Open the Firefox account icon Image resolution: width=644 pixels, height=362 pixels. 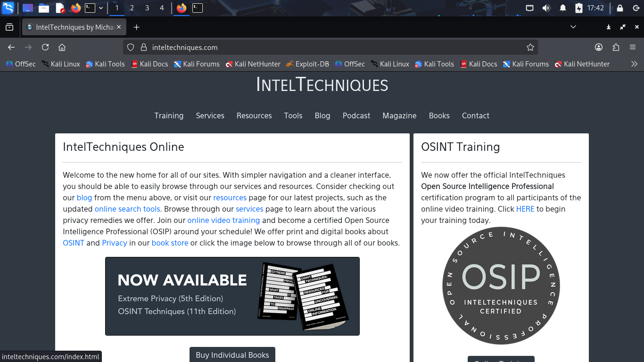tap(599, 47)
